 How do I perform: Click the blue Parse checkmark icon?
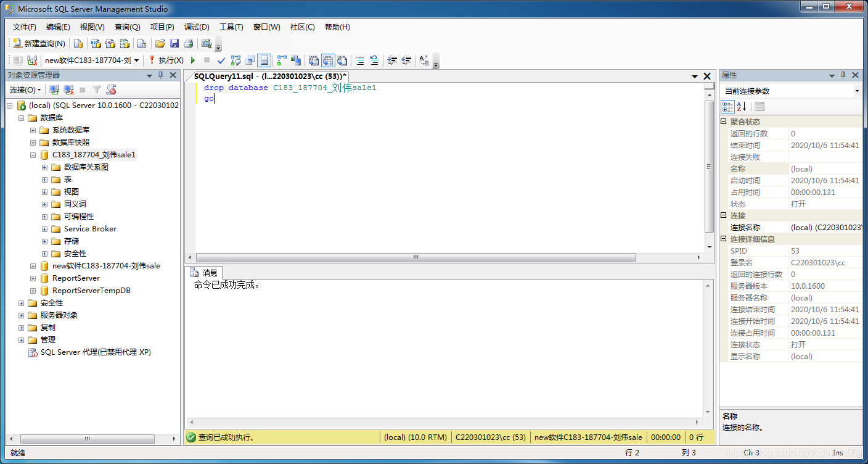[221, 60]
